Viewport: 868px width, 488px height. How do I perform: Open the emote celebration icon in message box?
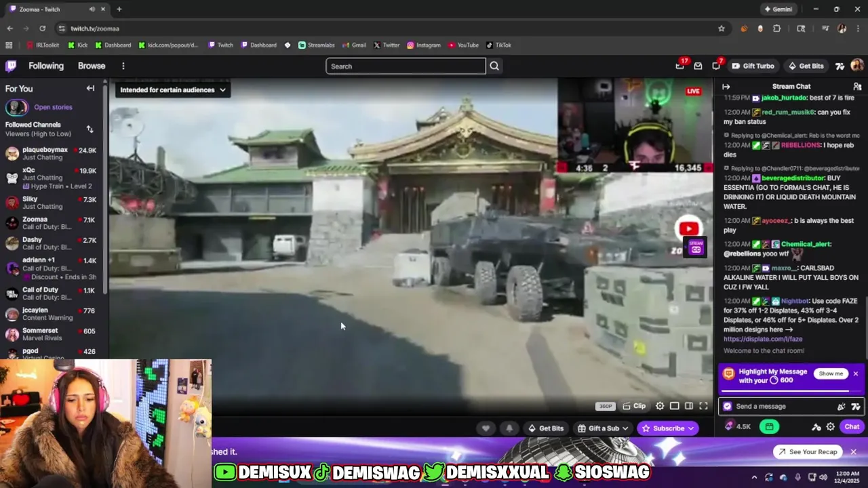coord(842,406)
